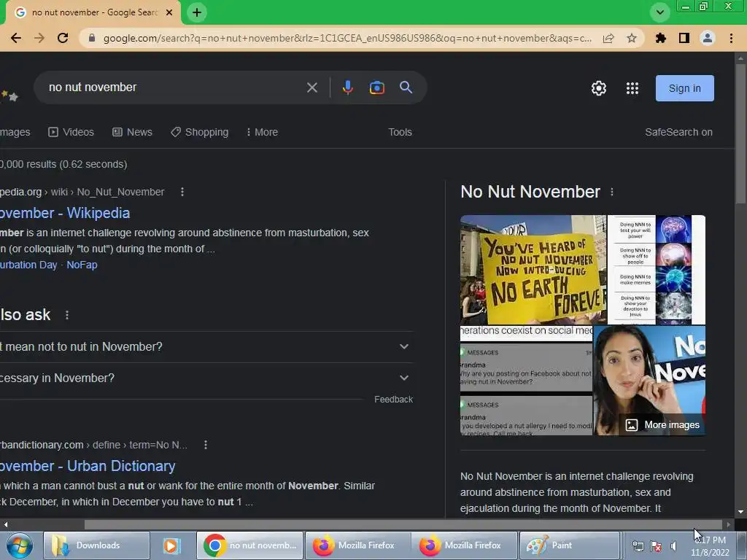Go back with the browser back arrow
This screenshot has width=747, height=560.
tap(16, 38)
